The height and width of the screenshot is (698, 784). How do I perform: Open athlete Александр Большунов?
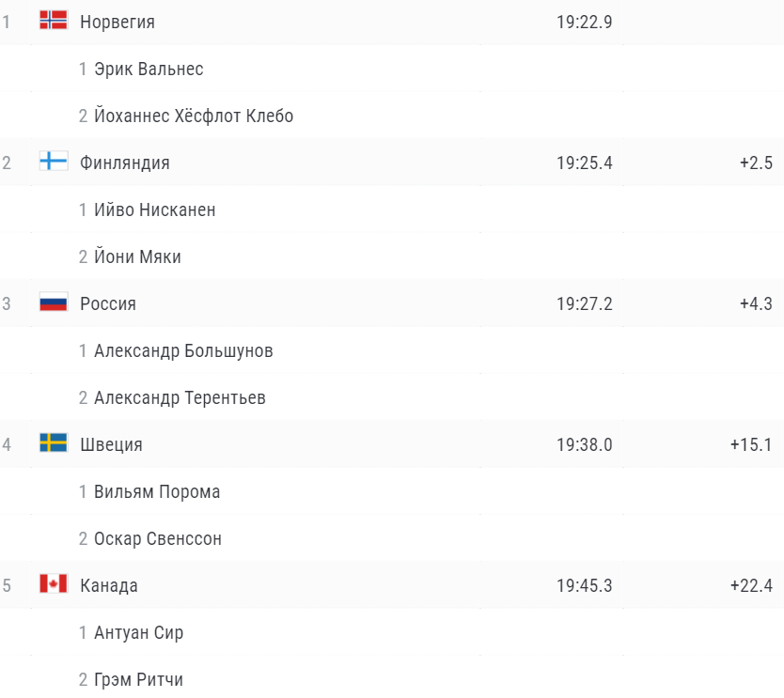pyautogui.click(x=183, y=350)
